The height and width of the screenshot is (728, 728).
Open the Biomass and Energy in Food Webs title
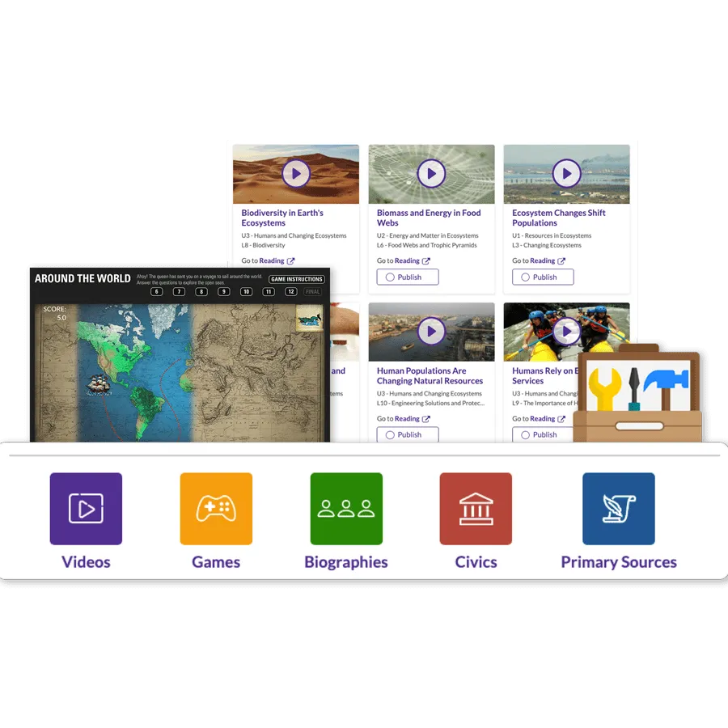click(x=429, y=218)
